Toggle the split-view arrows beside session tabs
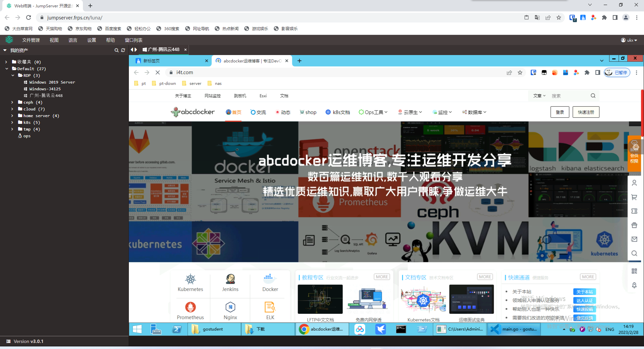 click(x=133, y=49)
